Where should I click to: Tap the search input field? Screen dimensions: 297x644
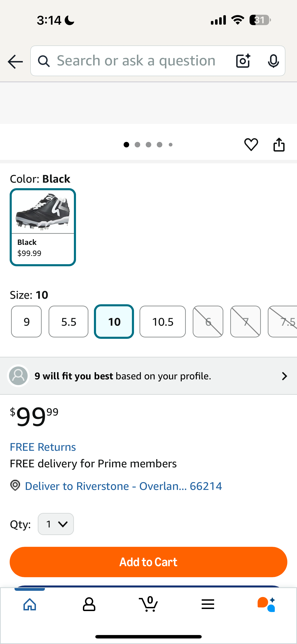[x=136, y=61]
